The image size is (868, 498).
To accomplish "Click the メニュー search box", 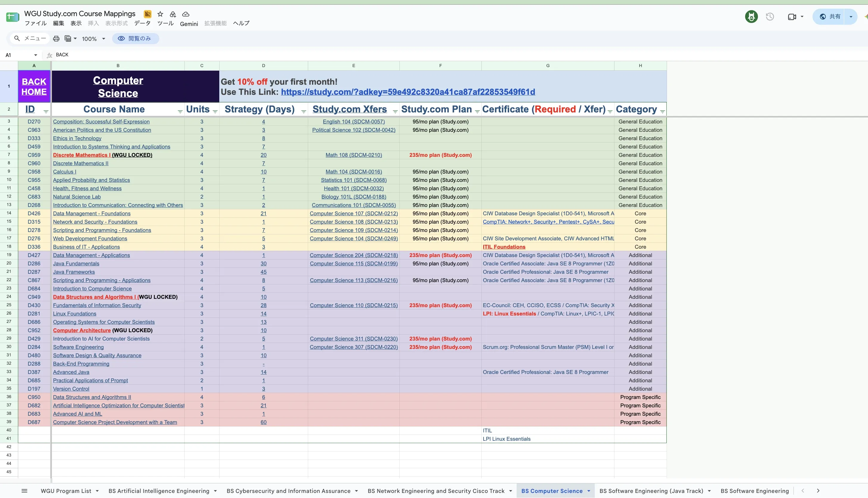I will click(x=30, y=38).
